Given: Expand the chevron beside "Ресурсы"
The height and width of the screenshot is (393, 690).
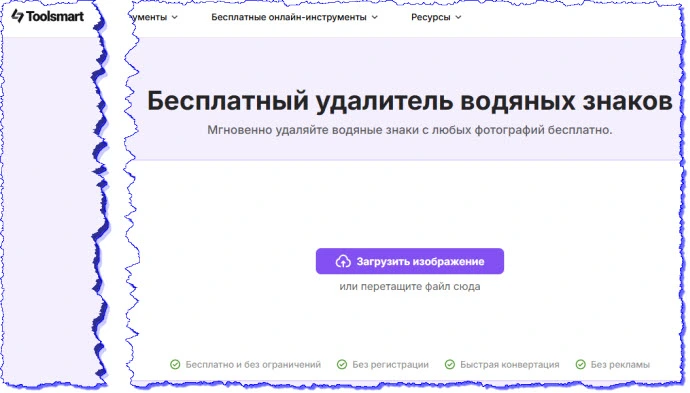Looking at the screenshot, I should (458, 17).
